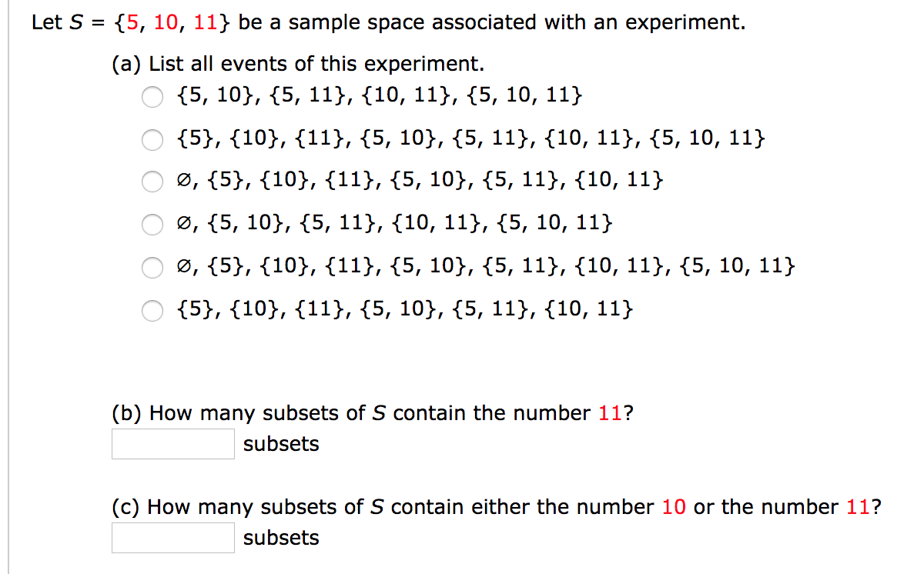Screen dimensions: 924x574
Task: Choose the last radio option for part (a)
Action: point(152,309)
